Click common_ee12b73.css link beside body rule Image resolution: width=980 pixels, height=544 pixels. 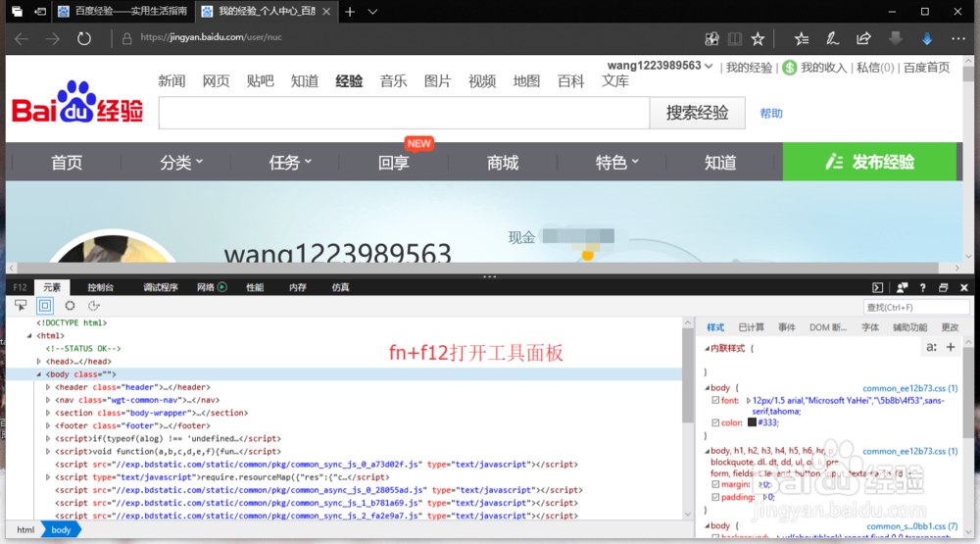pos(910,388)
